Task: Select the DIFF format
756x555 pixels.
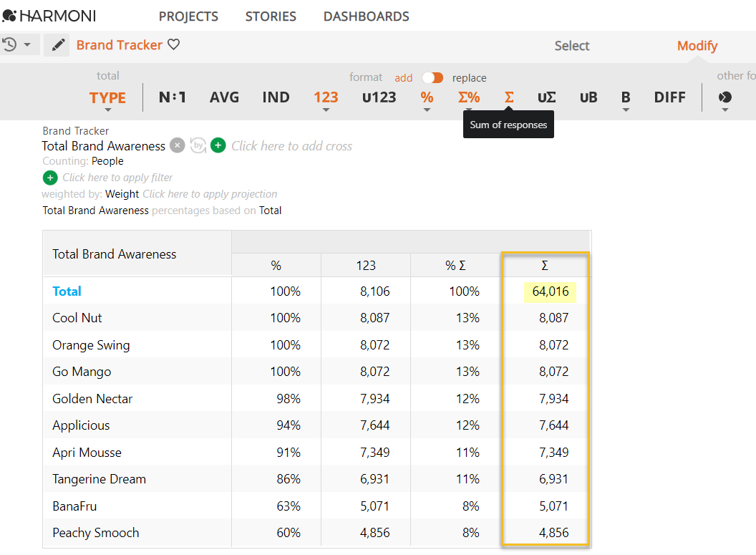Action: point(669,97)
